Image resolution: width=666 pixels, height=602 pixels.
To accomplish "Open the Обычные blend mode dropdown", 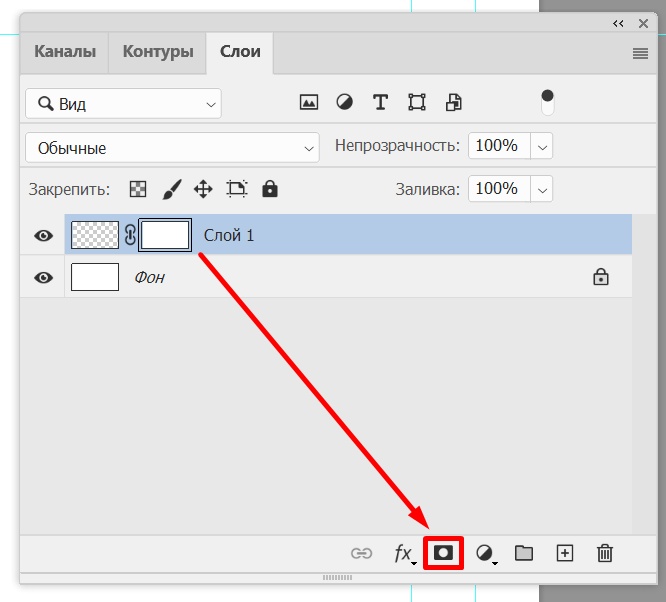I will point(172,147).
